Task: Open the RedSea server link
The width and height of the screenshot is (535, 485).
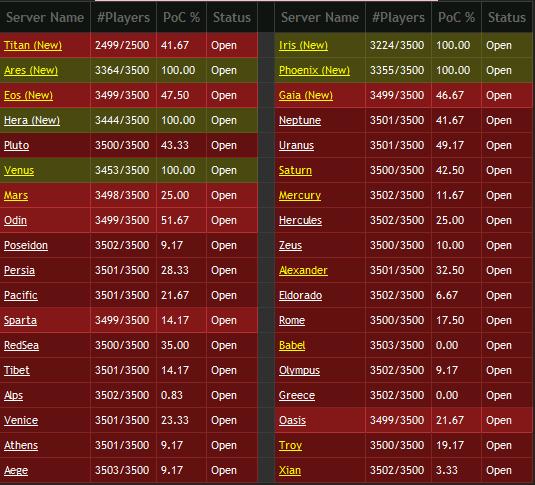Action: 21,345
